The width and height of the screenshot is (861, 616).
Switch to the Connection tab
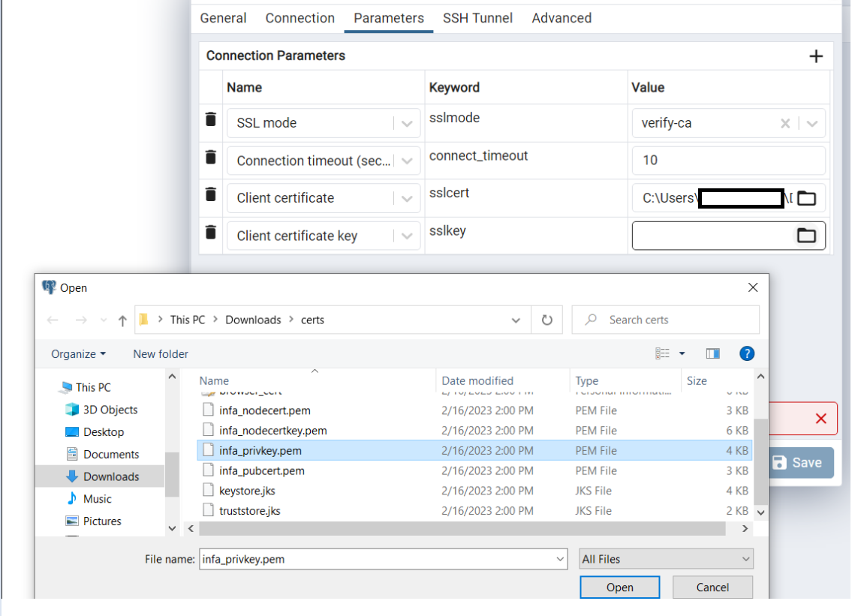pyautogui.click(x=300, y=18)
